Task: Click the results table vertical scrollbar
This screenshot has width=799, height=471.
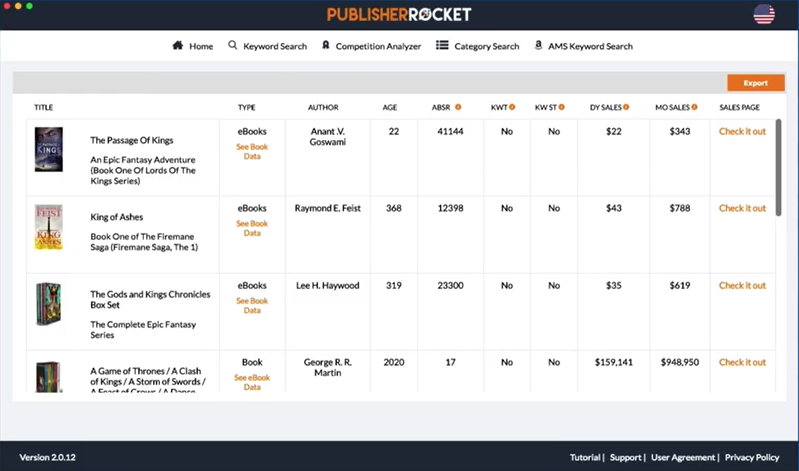Action: point(778,167)
